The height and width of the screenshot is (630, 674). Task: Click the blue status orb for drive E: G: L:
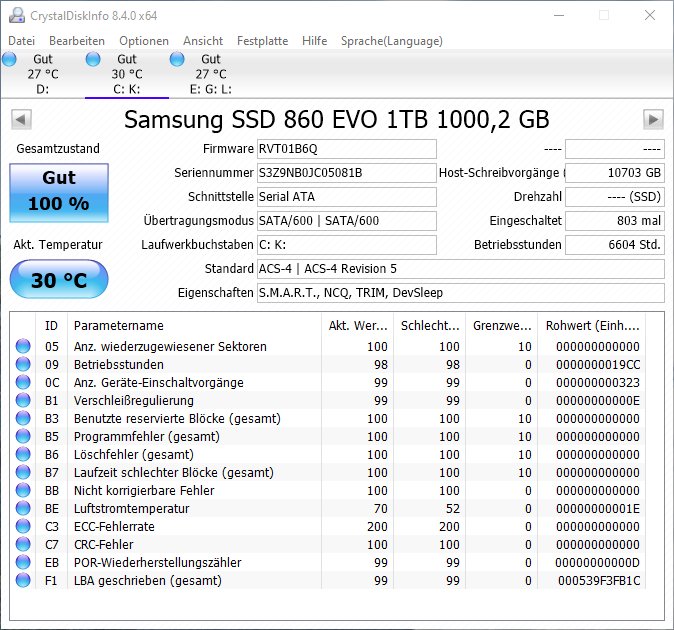(x=177, y=59)
